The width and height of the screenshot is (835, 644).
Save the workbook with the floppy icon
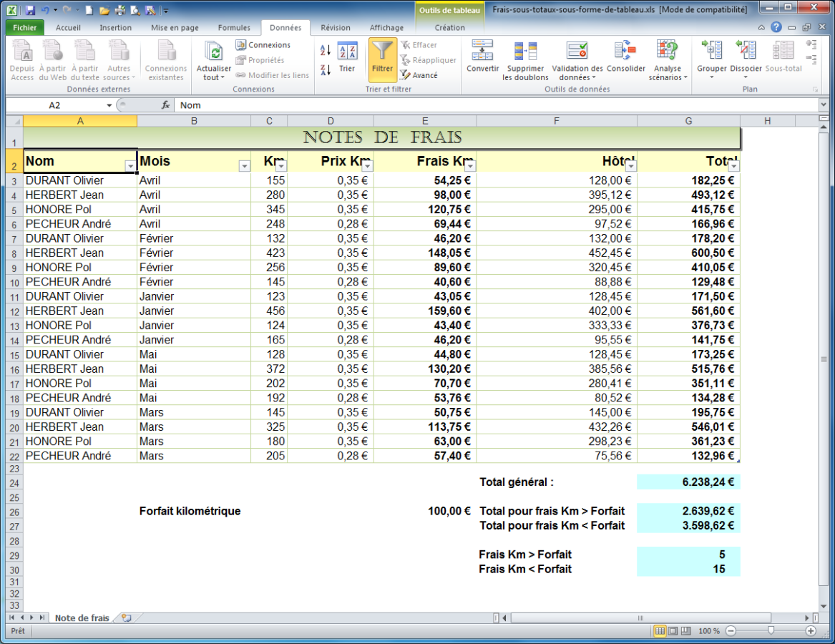coord(30,10)
